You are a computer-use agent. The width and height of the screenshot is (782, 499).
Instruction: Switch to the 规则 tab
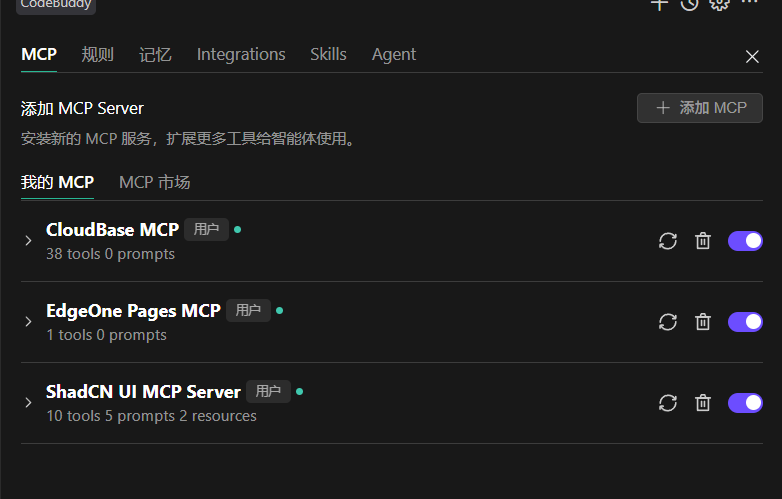(x=98, y=54)
